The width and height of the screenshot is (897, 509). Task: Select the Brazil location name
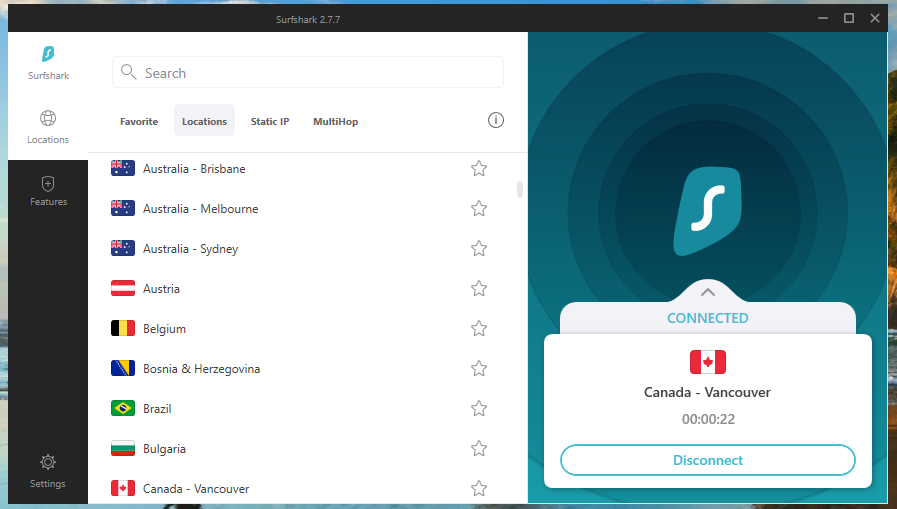click(x=157, y=409)
